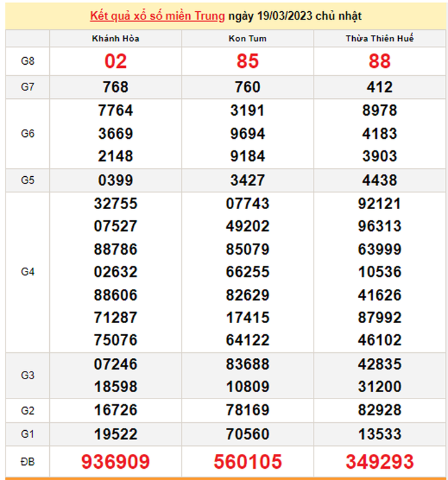Select the G1 row label
The width and height of the screenshot is (448, 480).
(x=27, y=434)
